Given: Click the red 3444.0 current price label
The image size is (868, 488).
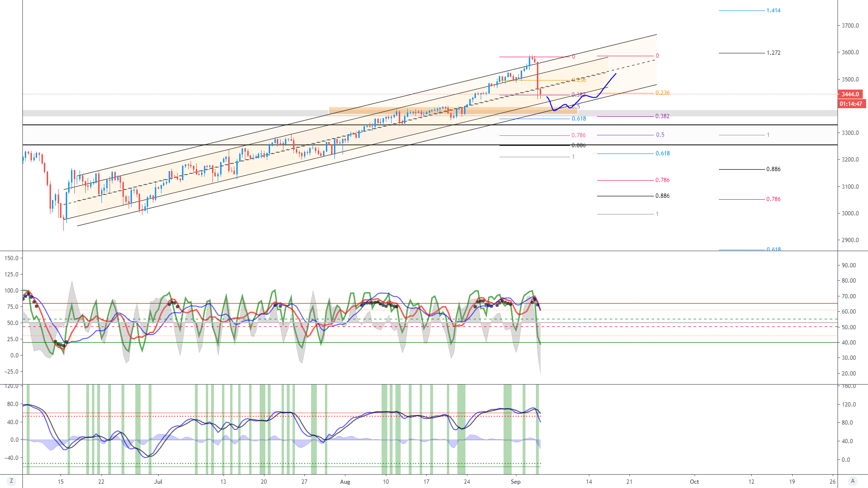Looking at the screenshot, I should [850, 94].
